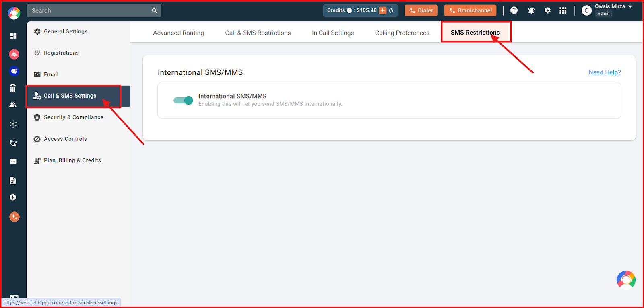Screen dimensions: 644x308
Task: Open the floating CallHippo chat widget
Action: (x=626, y=280)
